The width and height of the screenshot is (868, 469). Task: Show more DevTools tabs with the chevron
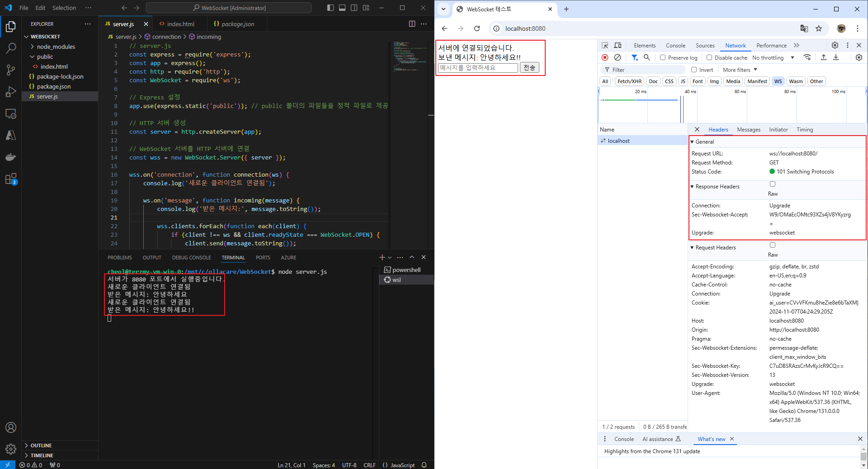pos(797,45)
